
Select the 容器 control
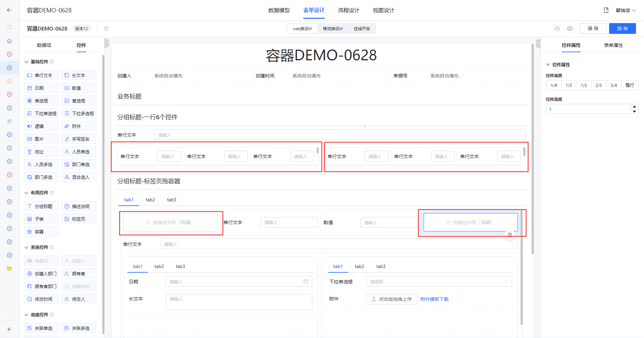(41, 232)
